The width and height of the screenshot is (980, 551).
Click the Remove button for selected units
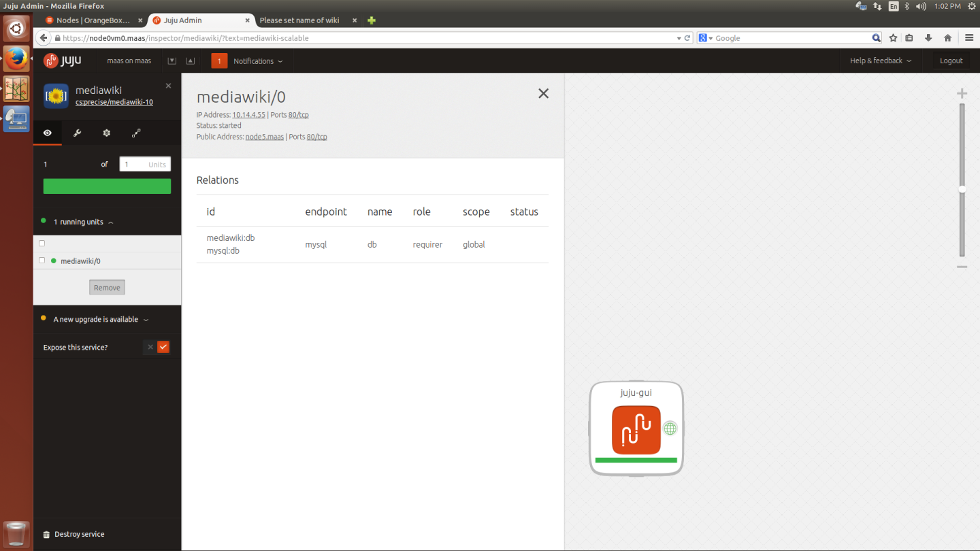(106, 287)
